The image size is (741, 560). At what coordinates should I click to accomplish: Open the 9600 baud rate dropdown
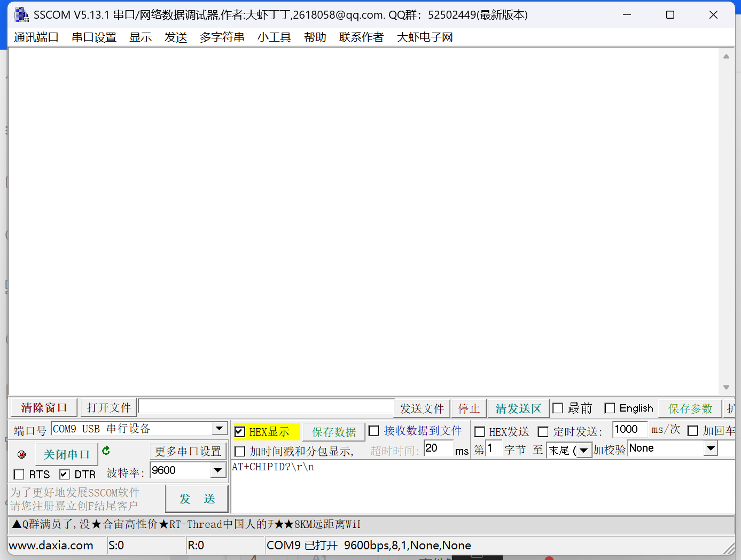point(218,470)
